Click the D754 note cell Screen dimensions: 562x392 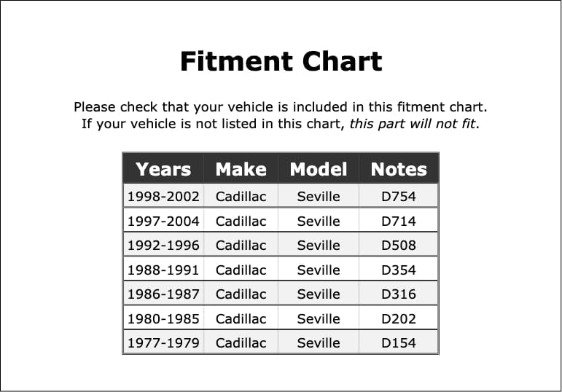[x=399, y=196]
